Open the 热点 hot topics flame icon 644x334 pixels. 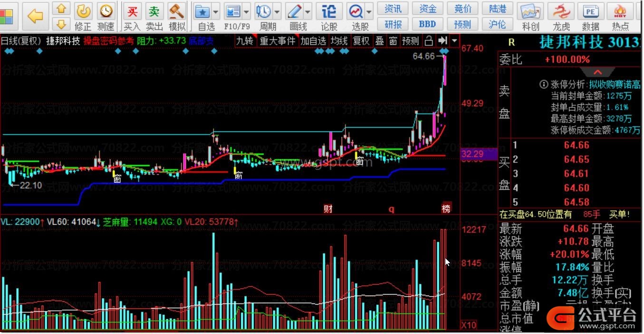(x=620, y=16)
